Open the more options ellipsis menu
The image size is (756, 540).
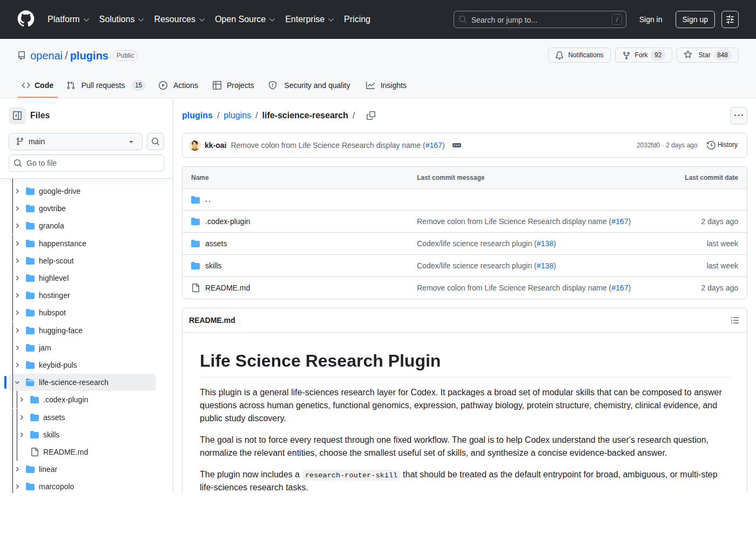point(739,116)
